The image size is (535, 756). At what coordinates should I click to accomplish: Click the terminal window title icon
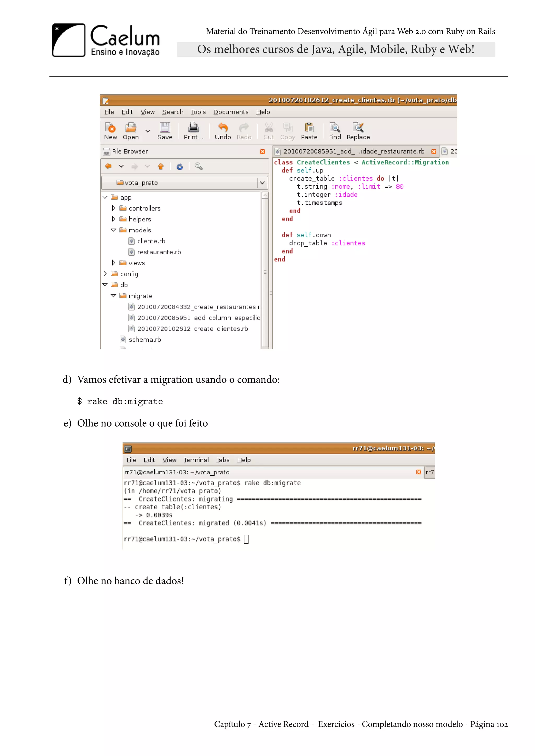click(128, 449)
